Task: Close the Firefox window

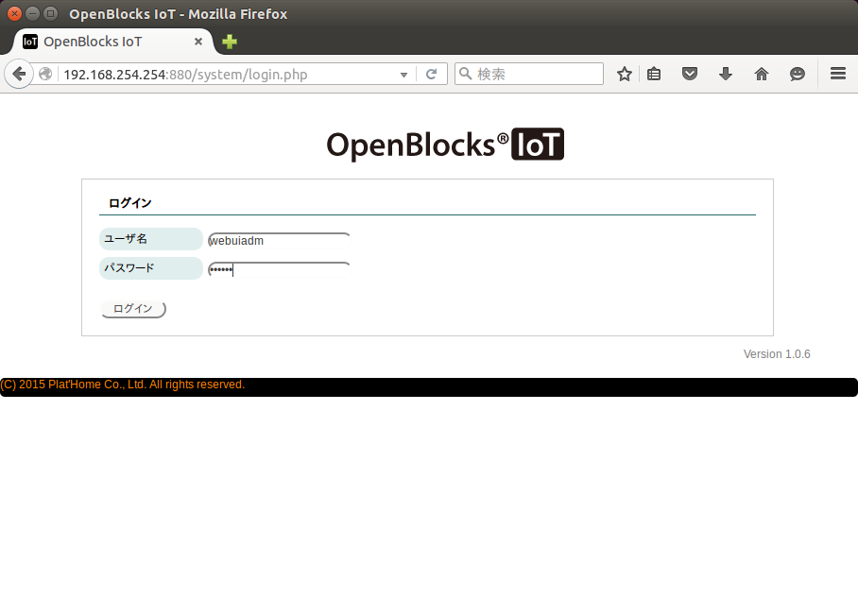Action: point(15,13)
